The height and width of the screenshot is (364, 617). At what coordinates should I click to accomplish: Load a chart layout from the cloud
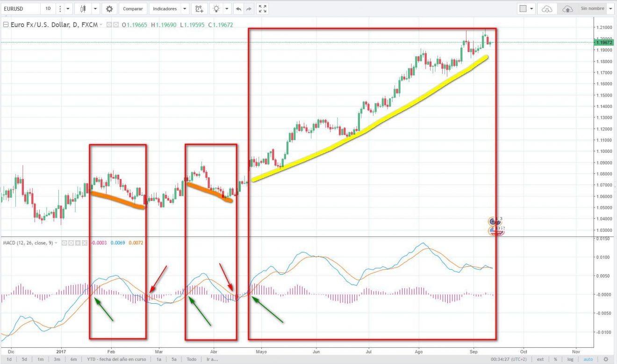point(547,8)
